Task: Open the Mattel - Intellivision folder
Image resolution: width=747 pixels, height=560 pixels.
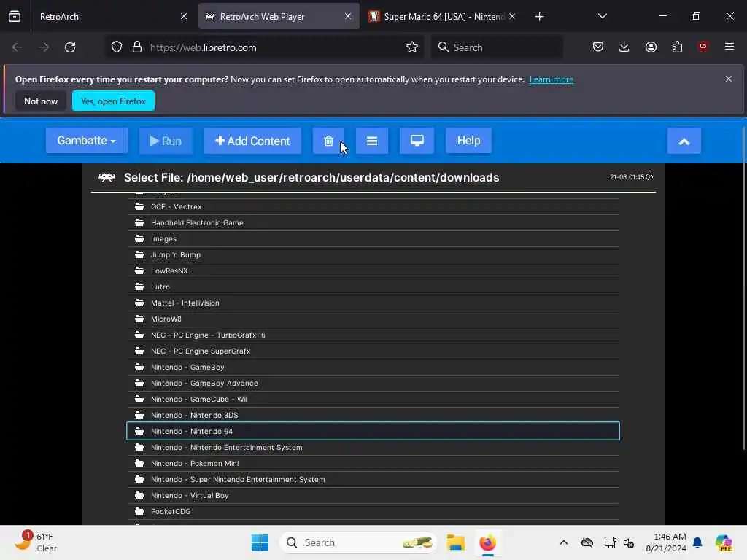Action: [373, 303]
